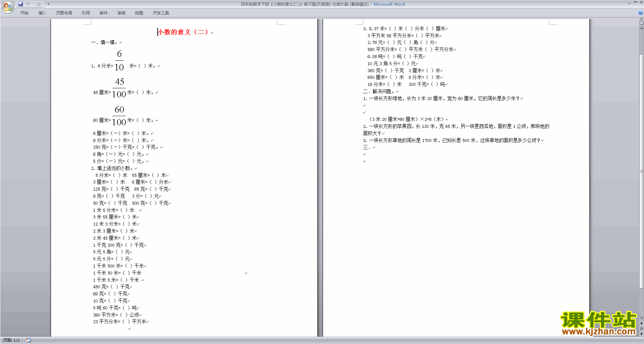644x344 pixels.
Task: Click line 6.08 吨=（ ）吨（ ）千克
Action: (395, 56)
